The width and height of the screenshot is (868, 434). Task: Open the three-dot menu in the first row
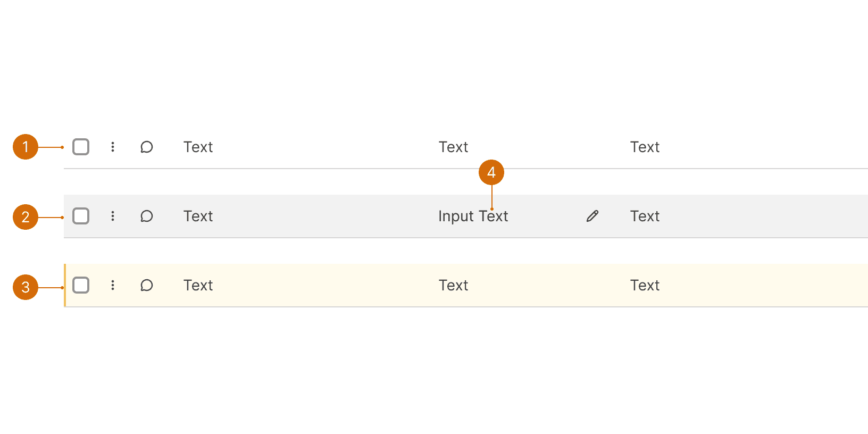click(x=113, y=147)
